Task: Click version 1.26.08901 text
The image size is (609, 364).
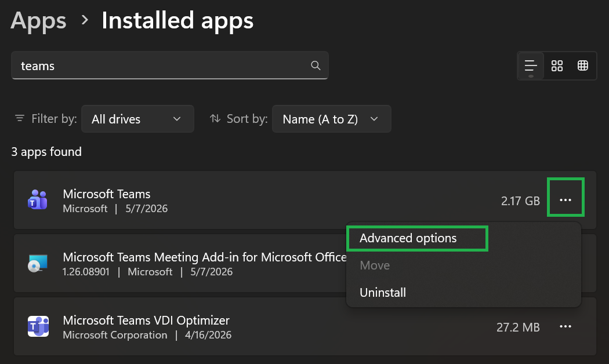Action: (86, 272)
